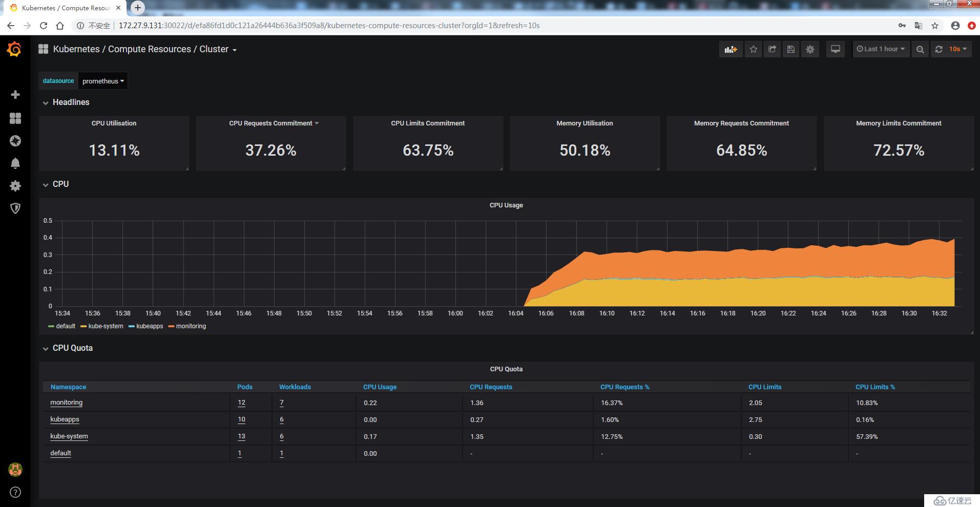Open the 10s refresh interval dropdown

pyautogui.click(x=957, y=49)
